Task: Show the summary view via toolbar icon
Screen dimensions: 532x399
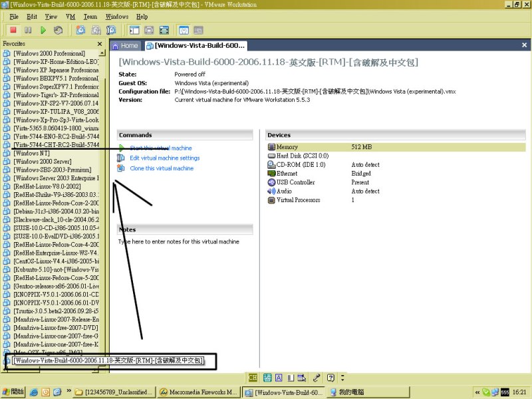Action: pos(184,30)
